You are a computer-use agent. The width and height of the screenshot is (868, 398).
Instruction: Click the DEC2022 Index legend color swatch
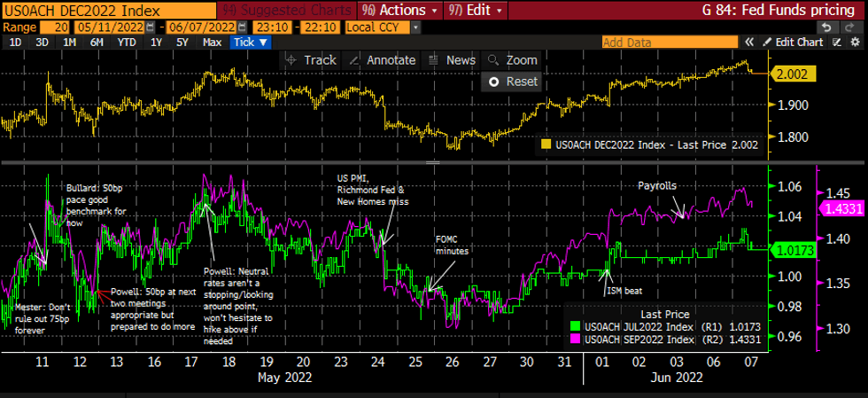(546, 144)
